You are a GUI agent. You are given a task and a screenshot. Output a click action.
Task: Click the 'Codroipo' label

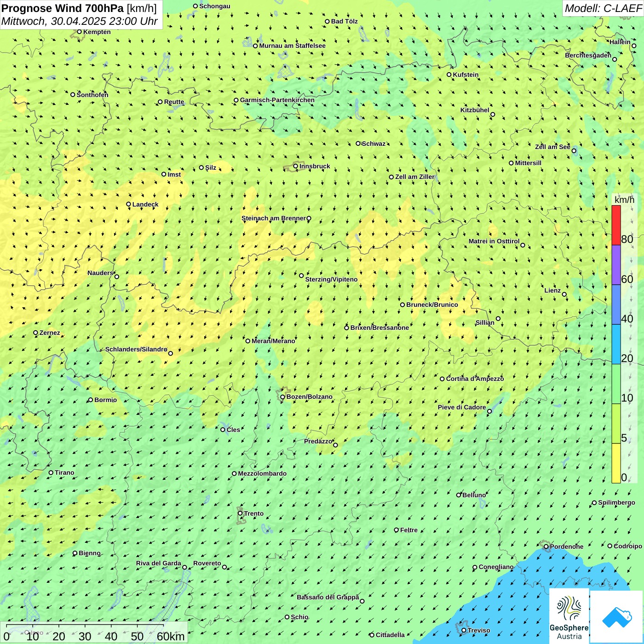pyautogui.click(x=628, y=546)
